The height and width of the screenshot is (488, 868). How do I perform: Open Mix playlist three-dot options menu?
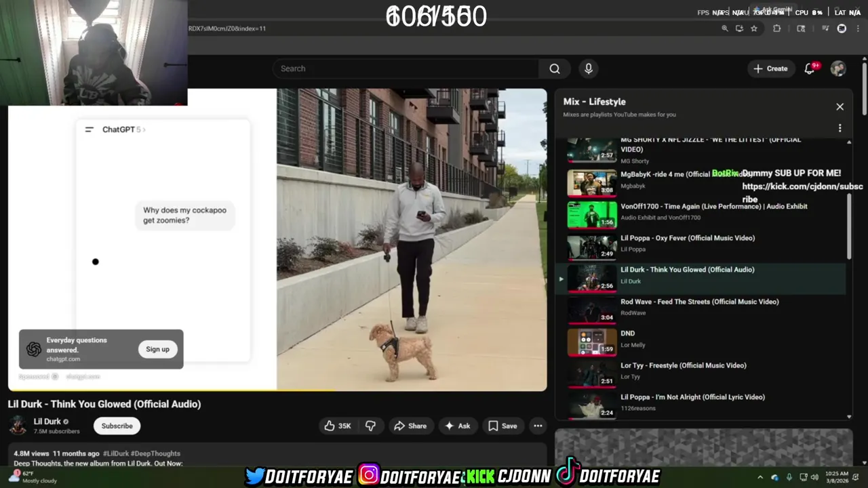coord(840,128)
